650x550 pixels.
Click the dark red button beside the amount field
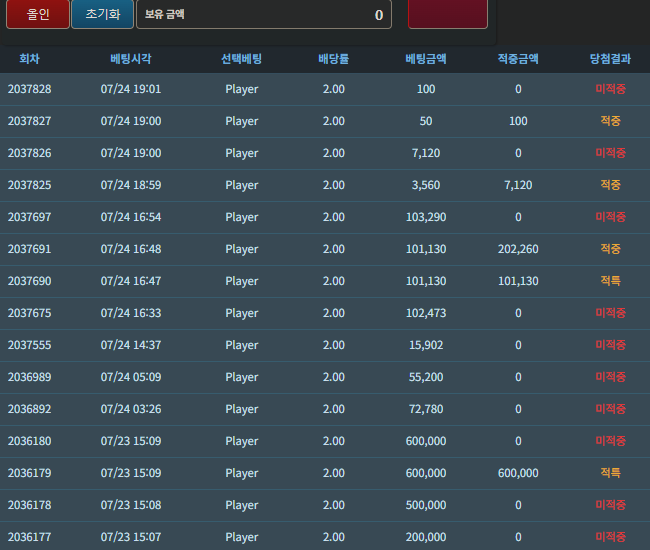click(448, 14)
